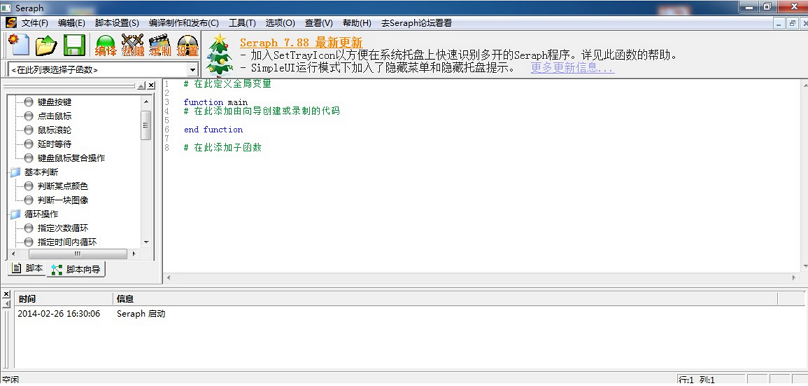Switch to the 脚本向导 tab
808x386 pixels.
pyautogui.click(x=76, y=269)
